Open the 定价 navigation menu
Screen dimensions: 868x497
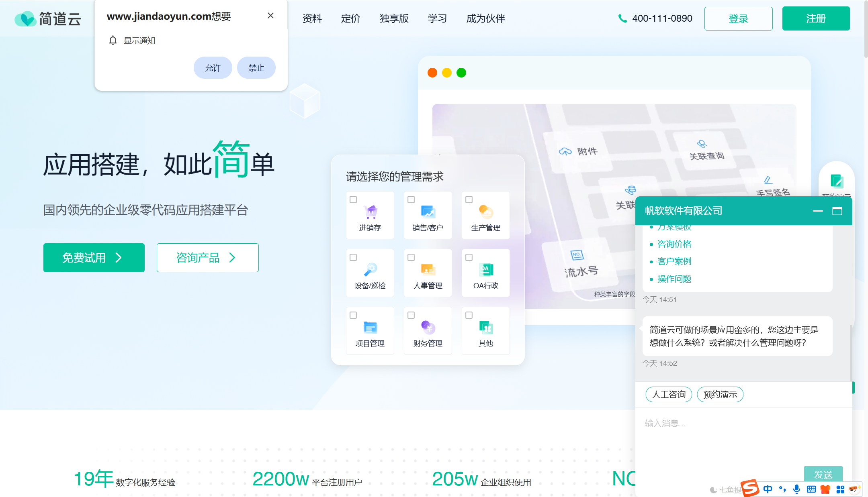[350, 18]
